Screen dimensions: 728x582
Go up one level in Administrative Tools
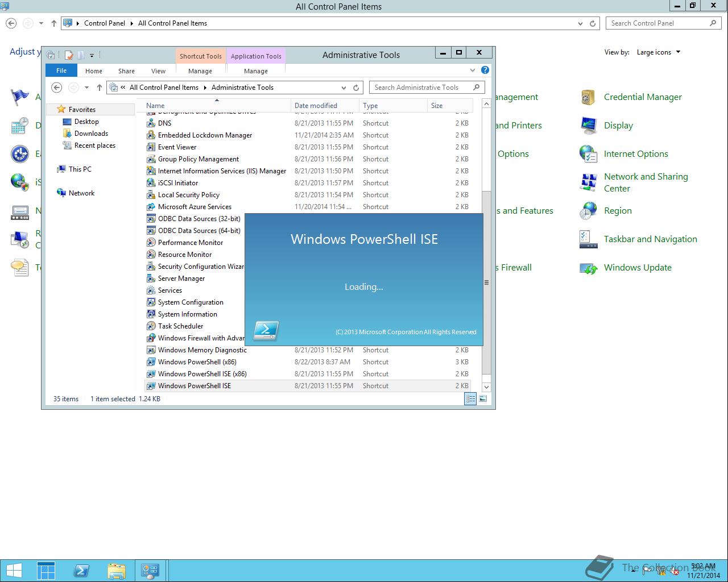(x=100, y=88)
